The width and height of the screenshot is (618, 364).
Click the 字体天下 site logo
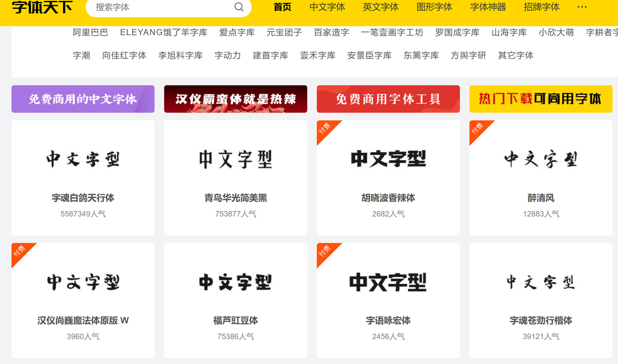point(42,7)
